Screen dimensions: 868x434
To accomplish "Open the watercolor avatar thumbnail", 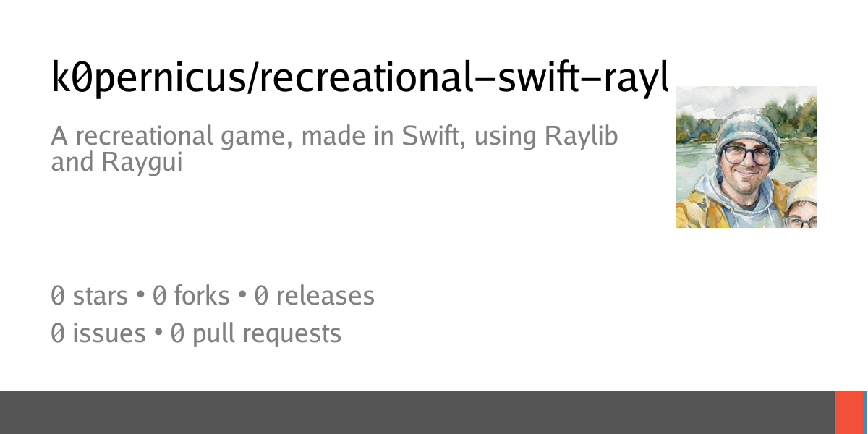I will [746, 157].
